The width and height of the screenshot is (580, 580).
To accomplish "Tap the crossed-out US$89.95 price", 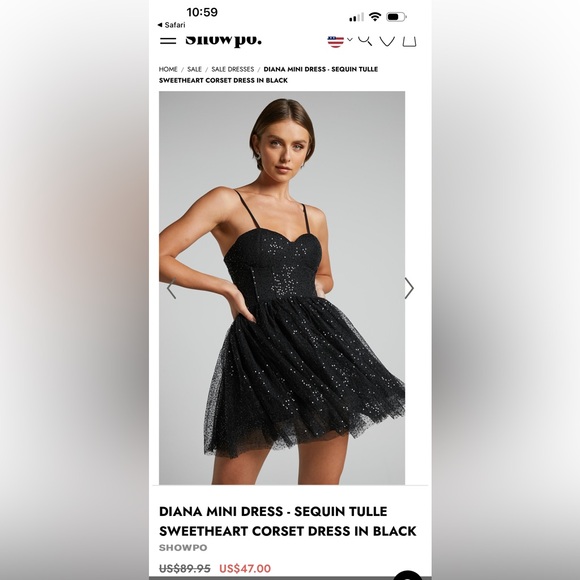I will point(185,569).
